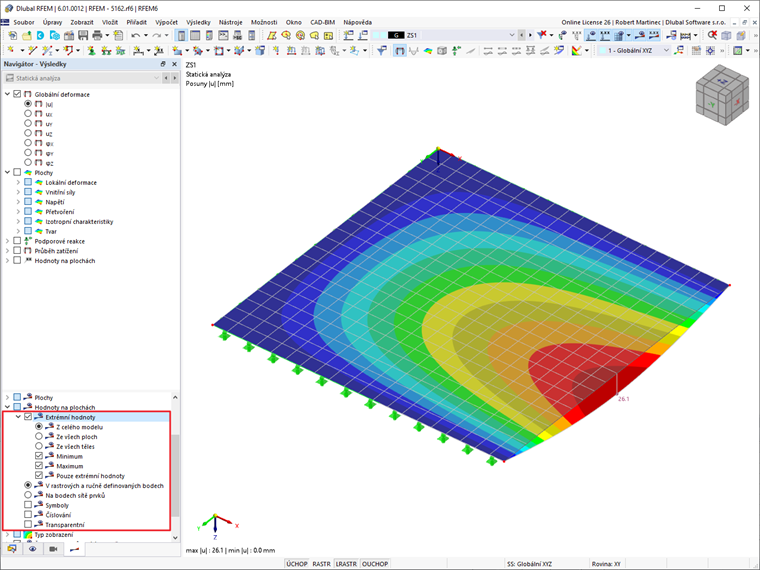Switch to Results tab icon in navigator
Viewport: 760px width, 570px height.
tap(74, 549)
